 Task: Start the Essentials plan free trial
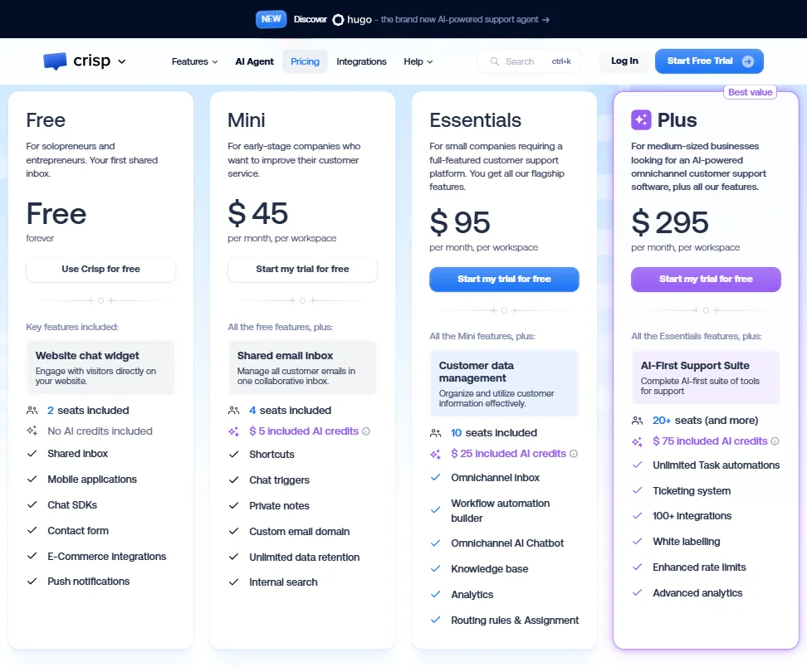click(x=505, y=280)
